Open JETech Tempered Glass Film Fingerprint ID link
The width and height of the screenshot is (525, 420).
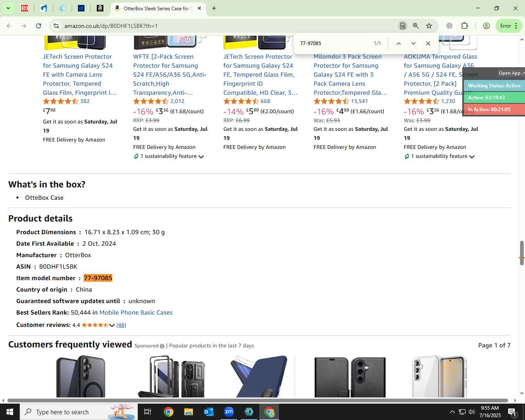(260, 75)
